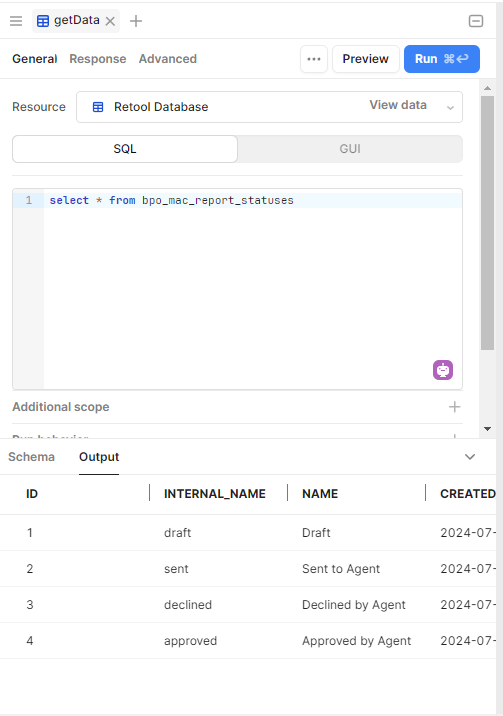Click the 'Sent to Agent' cell
Image resolution: width=503 pixels, height=716 pixels.
point(341,569)
